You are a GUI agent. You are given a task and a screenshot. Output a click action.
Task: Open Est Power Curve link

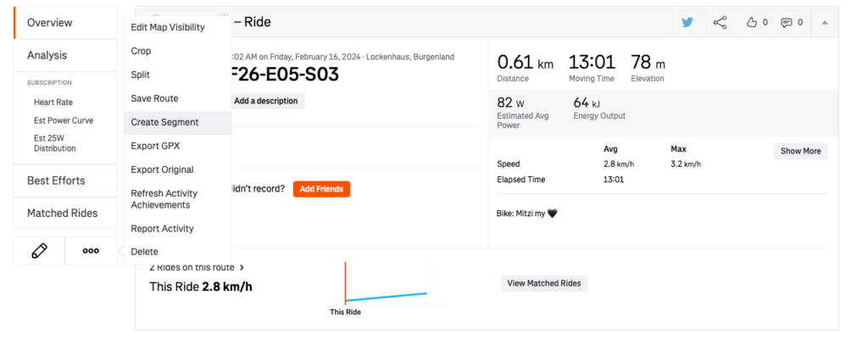64,120
